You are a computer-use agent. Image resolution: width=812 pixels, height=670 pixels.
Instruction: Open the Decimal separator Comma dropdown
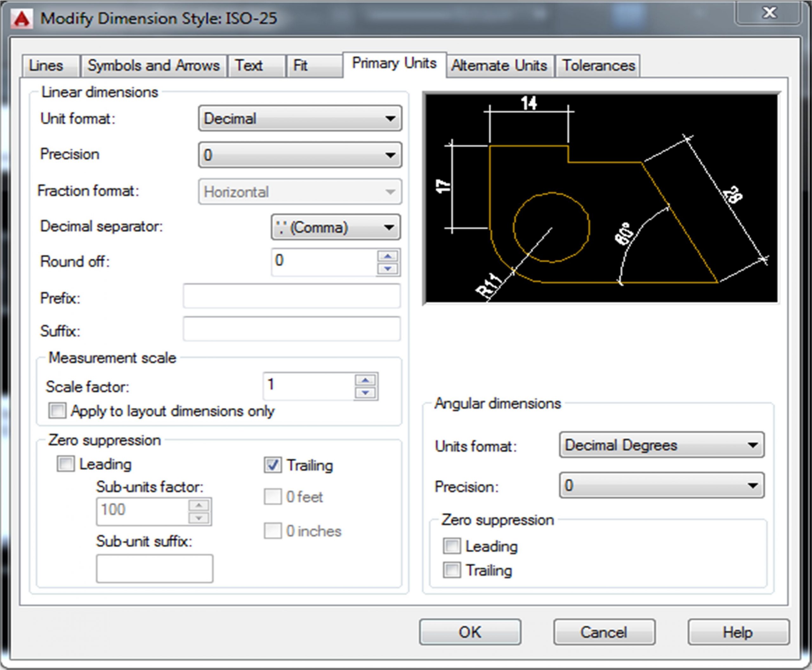point(335,227)
